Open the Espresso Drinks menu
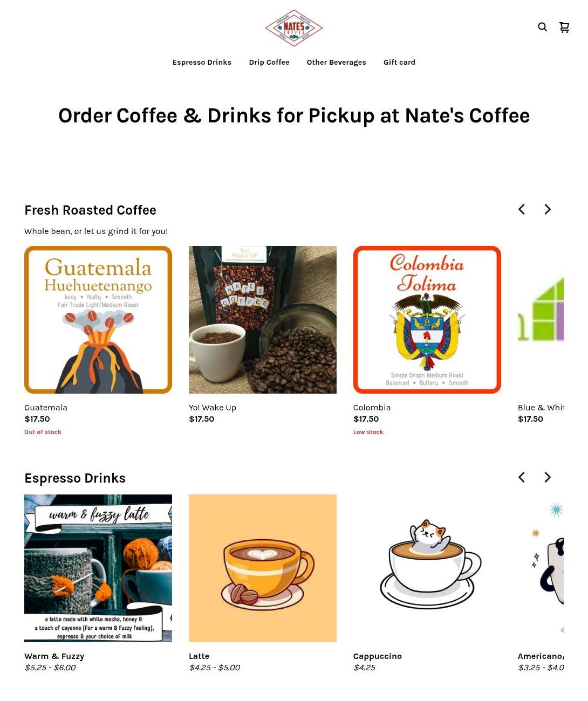Image resolution: width=588 pixels, height=701 pixels. (202, 63)
